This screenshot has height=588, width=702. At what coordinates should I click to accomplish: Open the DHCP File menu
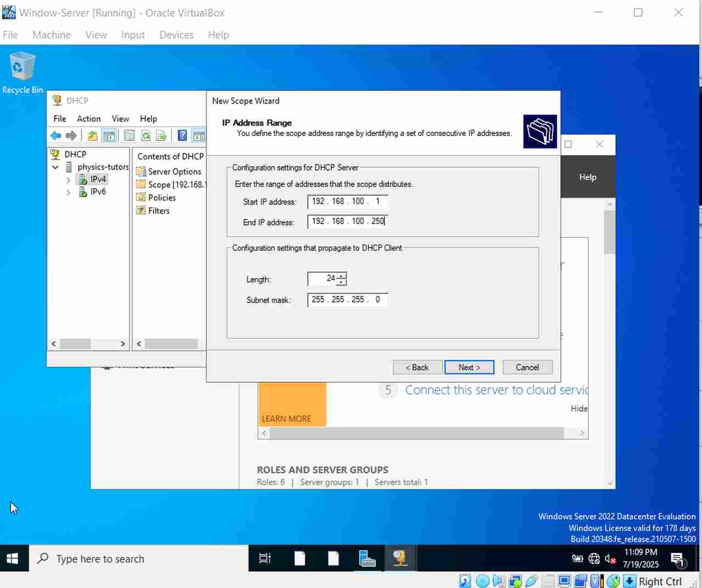[x=60, y=118]
